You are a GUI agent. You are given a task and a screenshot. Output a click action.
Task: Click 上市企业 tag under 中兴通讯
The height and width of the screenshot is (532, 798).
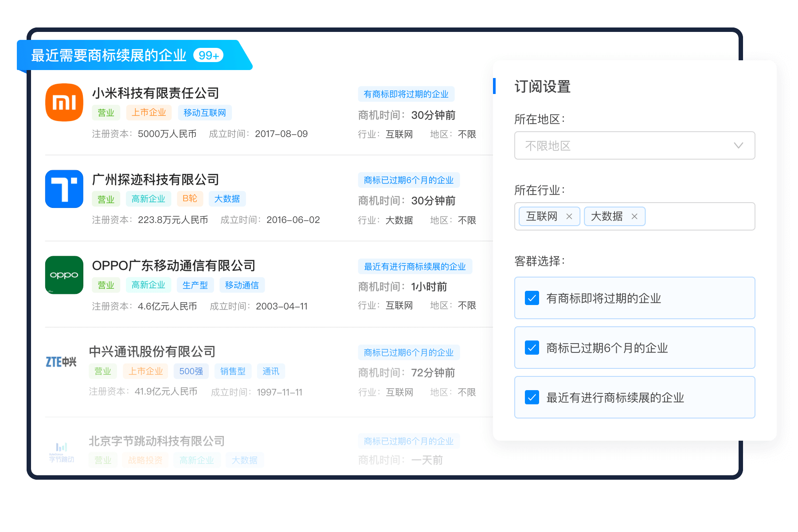pos(146,371)
